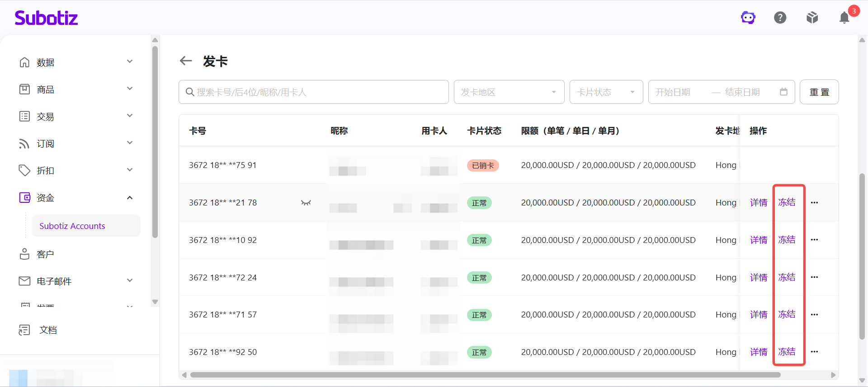The height and width of the screenshot is (387, 868).
Task: Click the list icon beside 交易
Action: (24, 116)
